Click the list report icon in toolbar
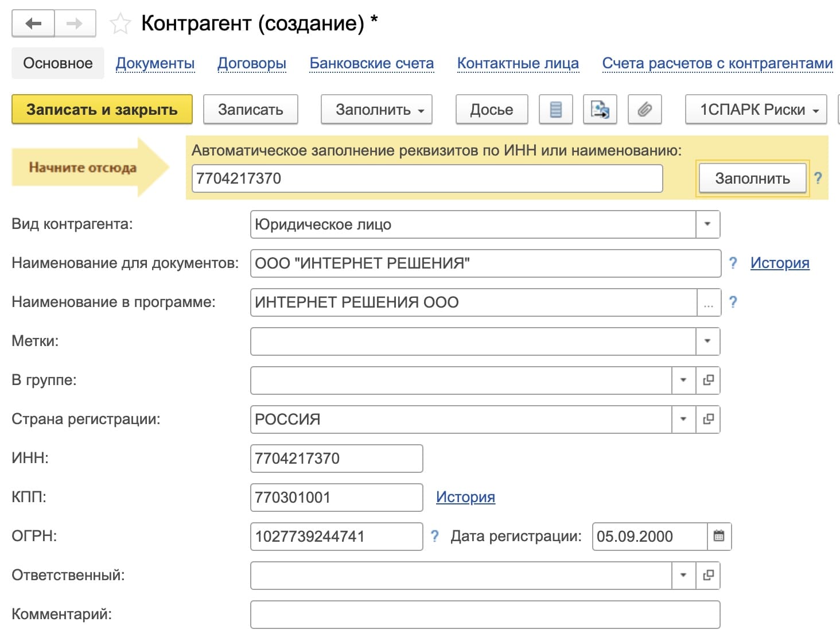Image resolution: width=840 pixels, height=637 pixels. point(555,109)
